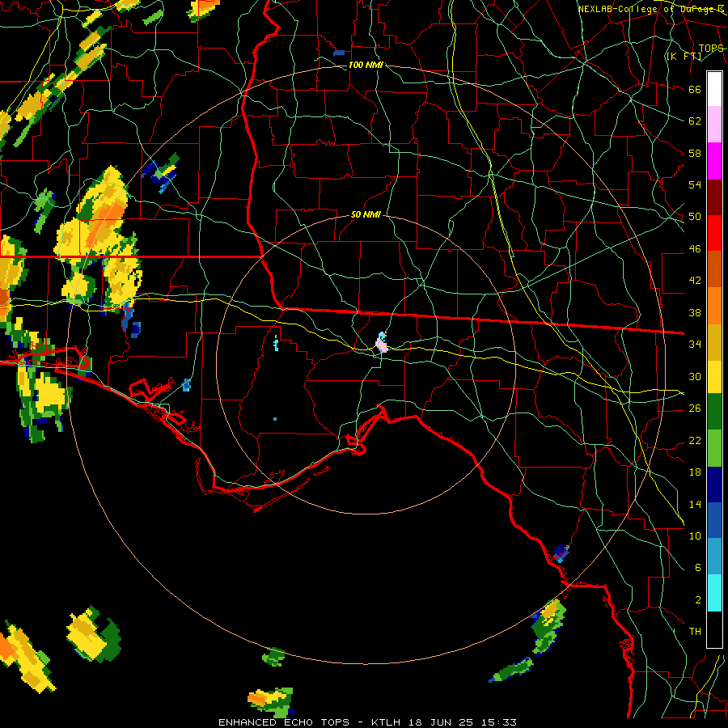Click the legend value '50'
This screenshot has width=728, height=728.
click(695, 217)
